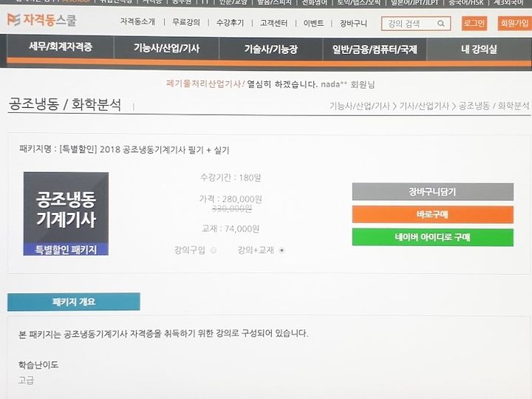
Task: Go to 고객센터 customer center
Action: point(273,23)
